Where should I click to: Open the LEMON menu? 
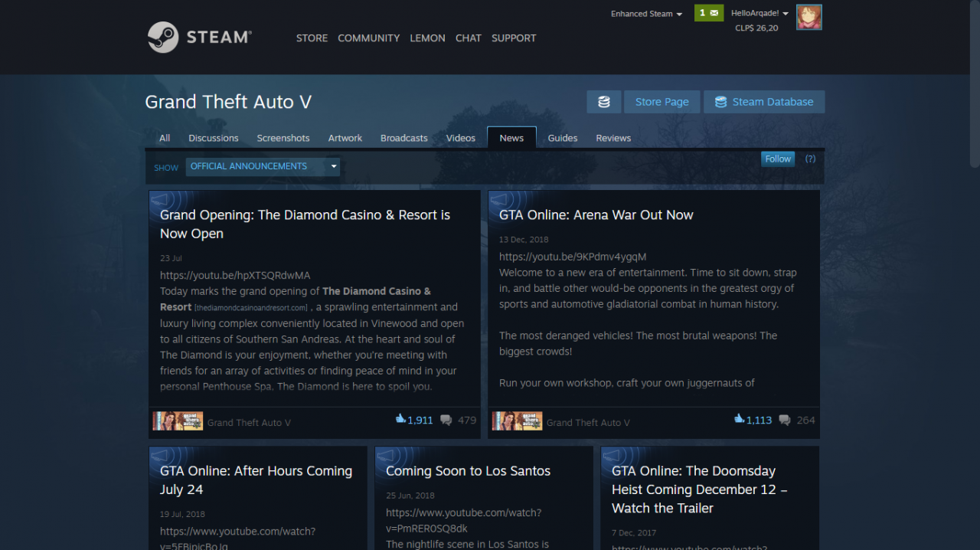click(427, 38)
